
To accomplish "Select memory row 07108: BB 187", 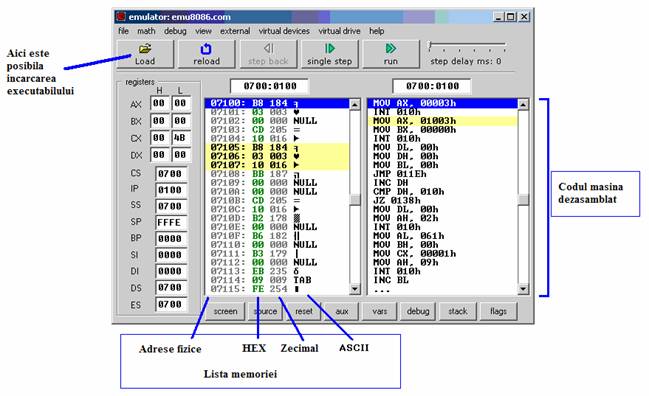I will 277,174.
